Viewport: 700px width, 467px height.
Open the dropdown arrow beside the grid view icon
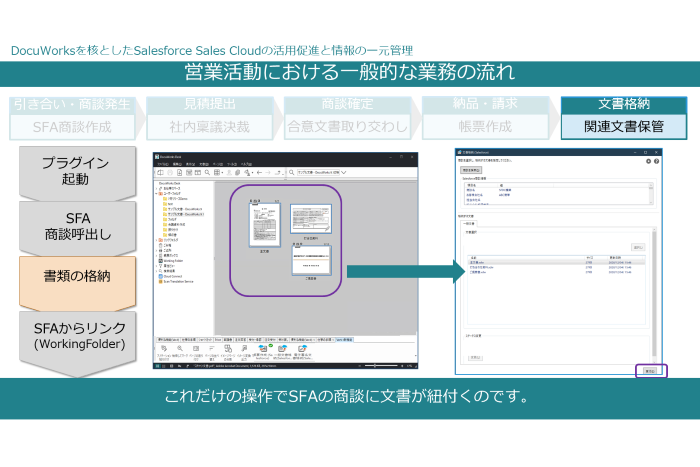[x=222, y=173]
